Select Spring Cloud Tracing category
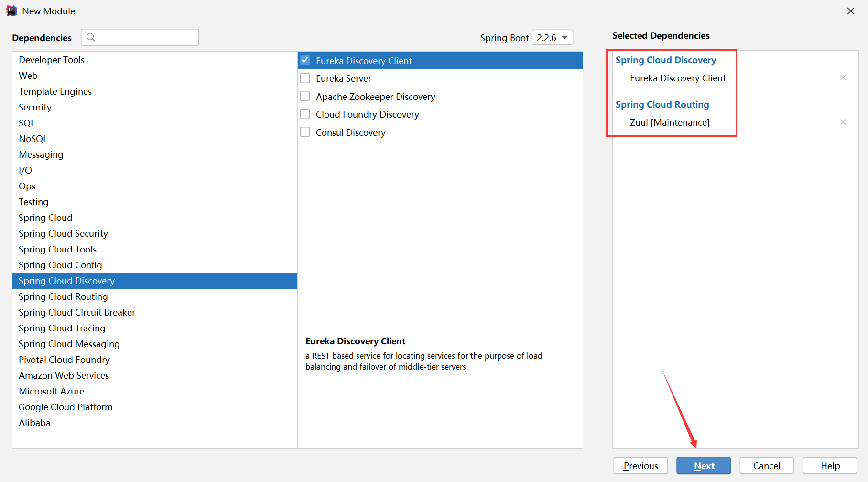The height and width of the screenshot is (482, 868). pyautogui.click(x=155, y=328)
